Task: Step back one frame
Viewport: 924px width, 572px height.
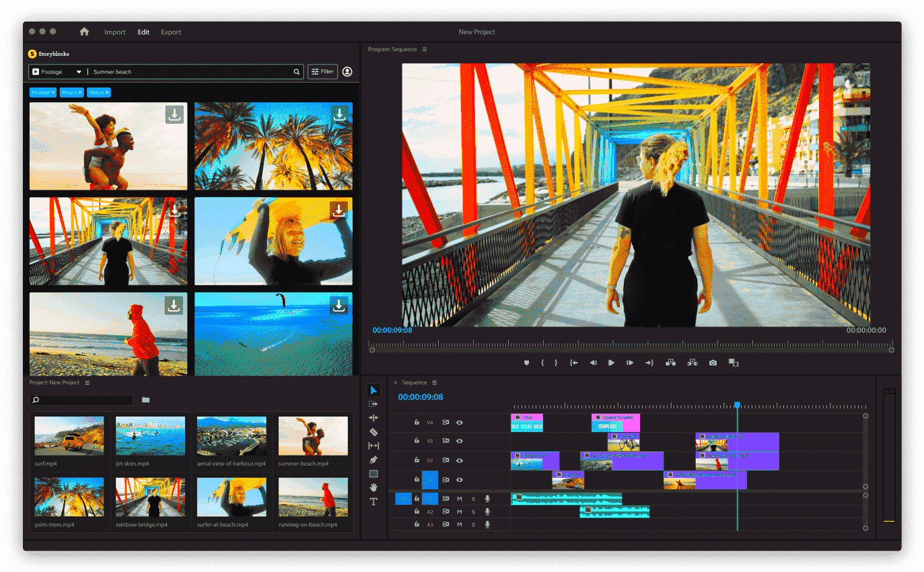Action: [593, 363]
